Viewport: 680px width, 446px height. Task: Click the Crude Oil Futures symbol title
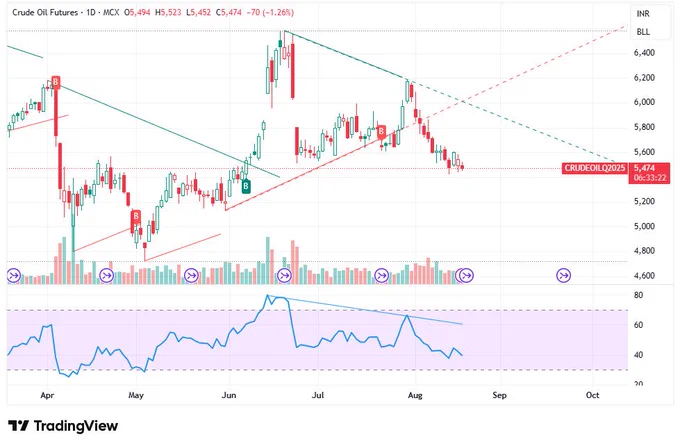coord(45,13)
